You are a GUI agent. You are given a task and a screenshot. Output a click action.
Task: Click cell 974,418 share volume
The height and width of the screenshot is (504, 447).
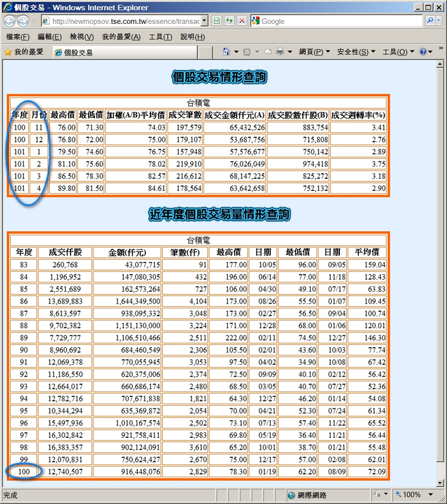coord(298,164)
